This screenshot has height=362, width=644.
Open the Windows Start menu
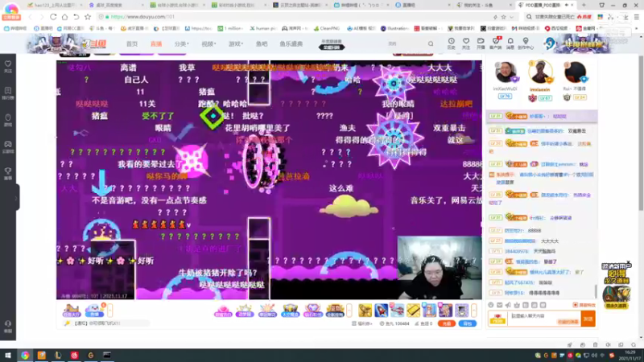point(8,355)
